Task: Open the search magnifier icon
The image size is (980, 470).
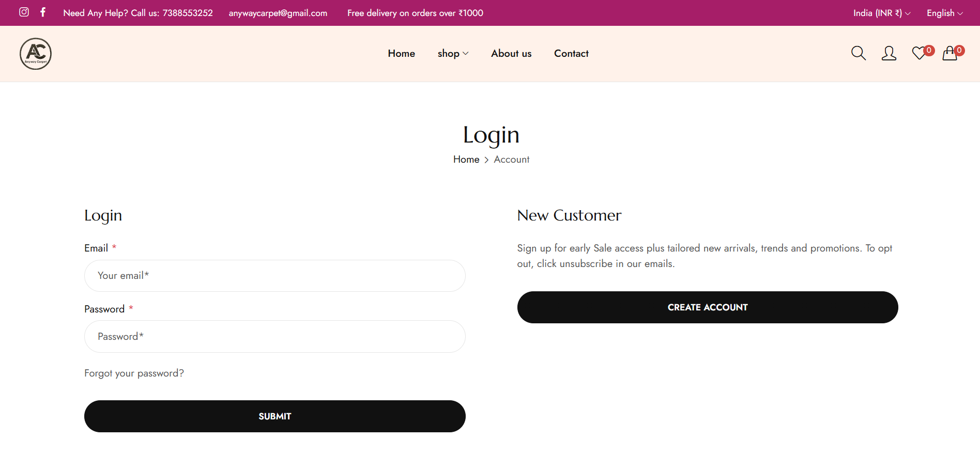Action: [x=858, y=53]
